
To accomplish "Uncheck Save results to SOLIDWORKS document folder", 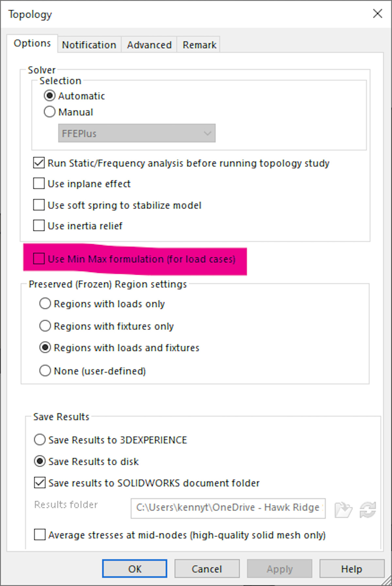I will 39,483.
